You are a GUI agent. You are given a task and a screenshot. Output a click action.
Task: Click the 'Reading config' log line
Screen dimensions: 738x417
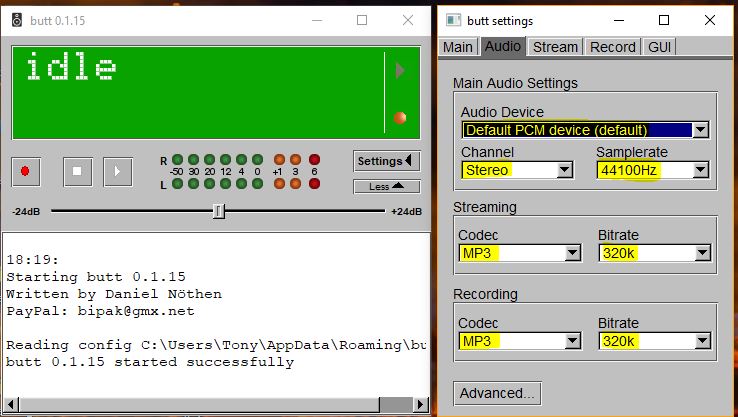(216, 345)
